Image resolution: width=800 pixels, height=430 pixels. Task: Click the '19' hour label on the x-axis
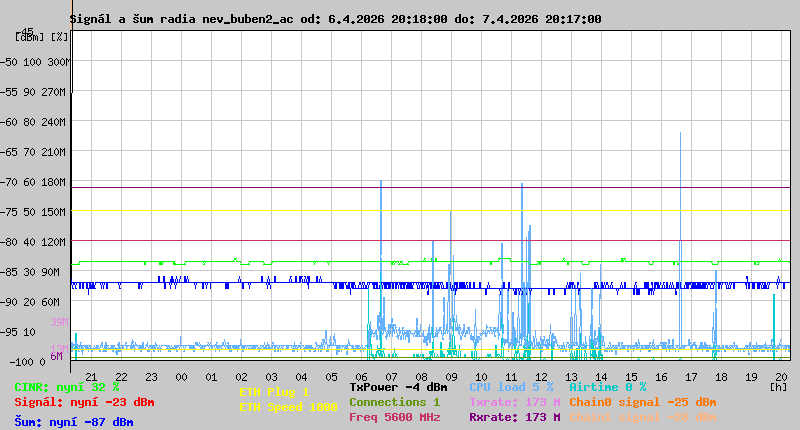point(752,377)
